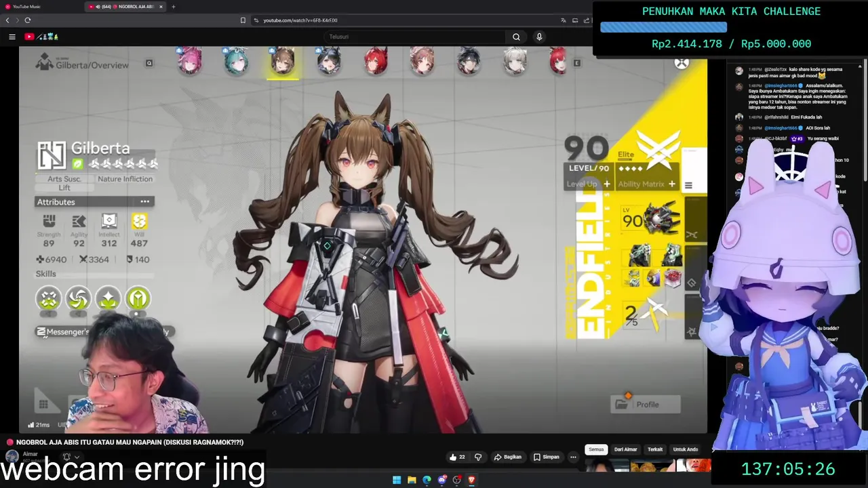Like the video with thumbs up
This screenshot has height=488, width=868.
tap(457, 457)
